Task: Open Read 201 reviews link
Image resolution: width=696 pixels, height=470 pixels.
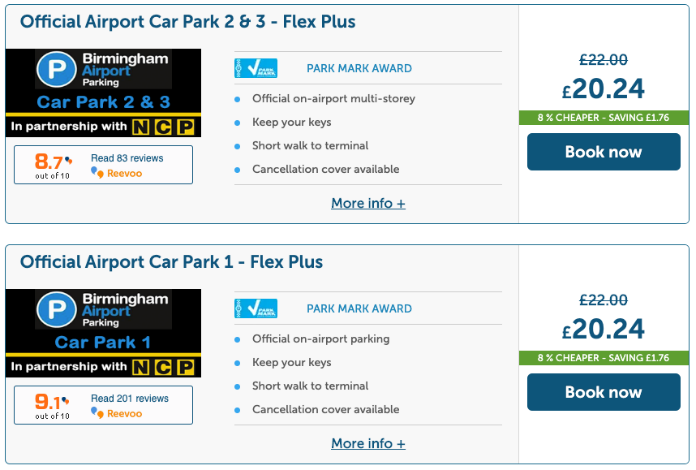Action: pyautogui.click(x=129, y=399)
